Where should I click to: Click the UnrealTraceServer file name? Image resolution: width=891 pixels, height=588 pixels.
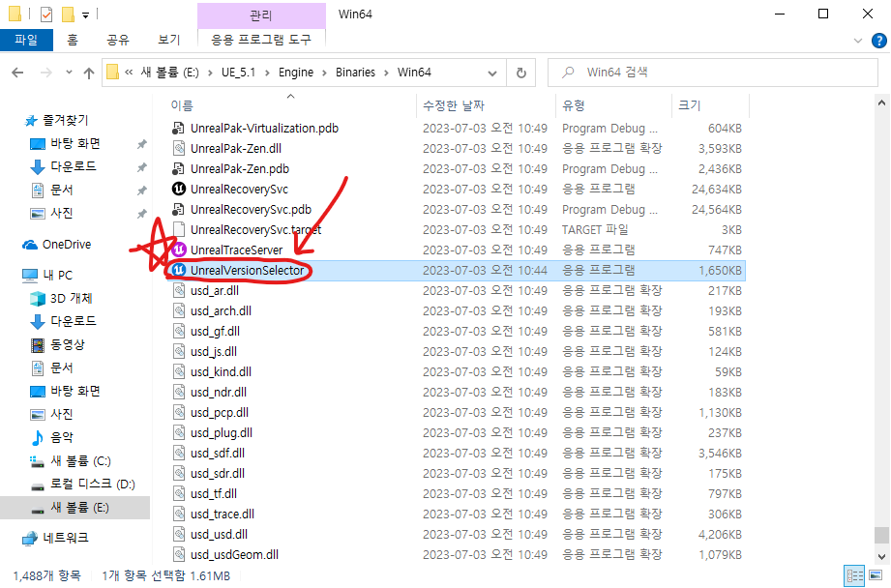(236, 250)
